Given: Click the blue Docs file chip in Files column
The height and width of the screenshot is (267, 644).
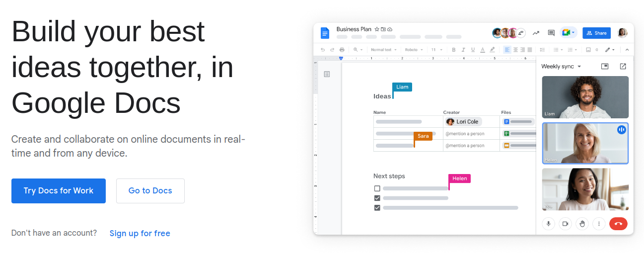Looking at the screenshot, I should [518, 121].
